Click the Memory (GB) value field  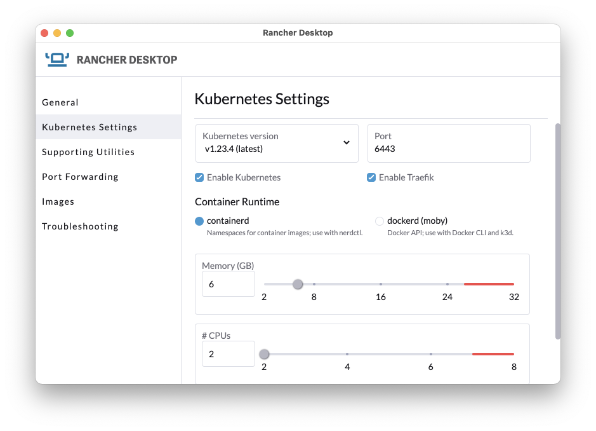(x=228, y=284)
